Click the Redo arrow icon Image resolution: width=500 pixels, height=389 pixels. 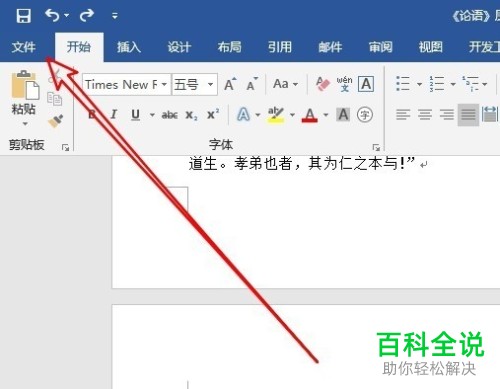pos(87,15)
